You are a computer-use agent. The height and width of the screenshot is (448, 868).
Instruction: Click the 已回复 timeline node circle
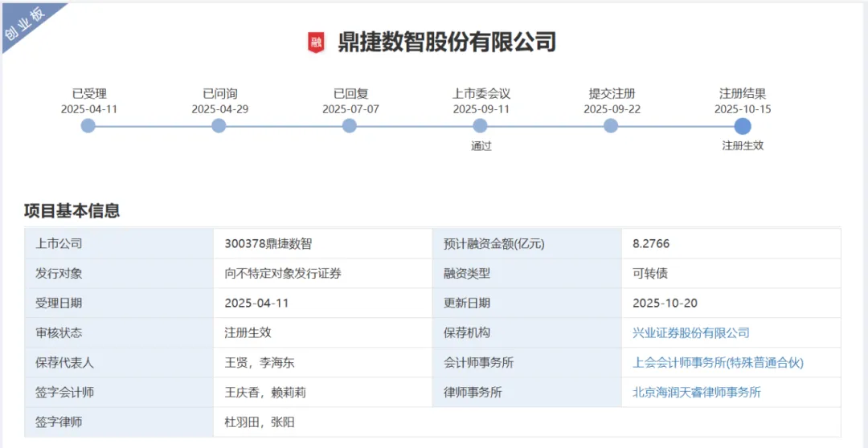(350, 126)
